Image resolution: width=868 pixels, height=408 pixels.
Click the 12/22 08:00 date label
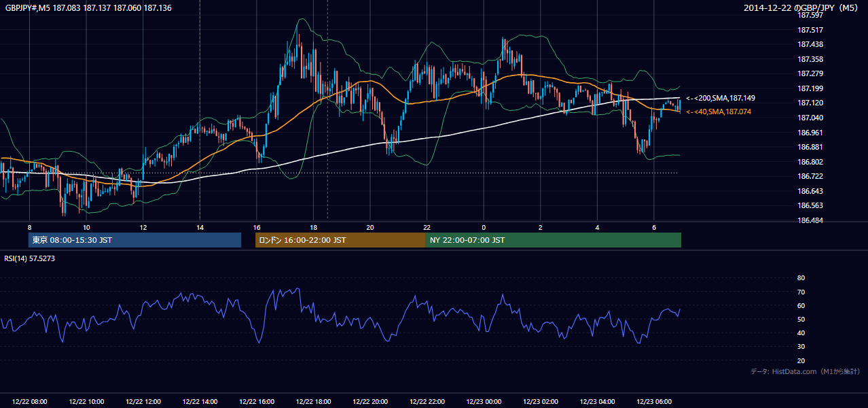[x=30, y=402]
